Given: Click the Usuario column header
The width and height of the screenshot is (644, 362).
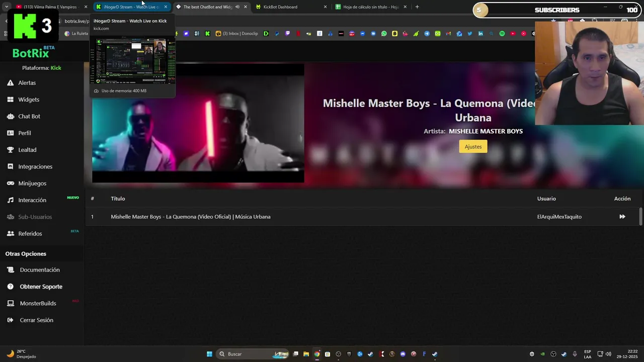Looking at the screenshot, I should 546,199.
